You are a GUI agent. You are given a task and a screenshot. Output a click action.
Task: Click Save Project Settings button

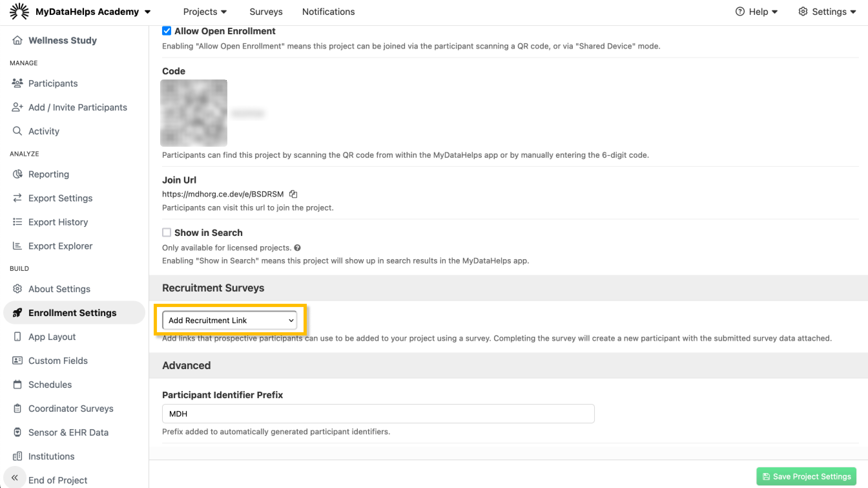806,476
